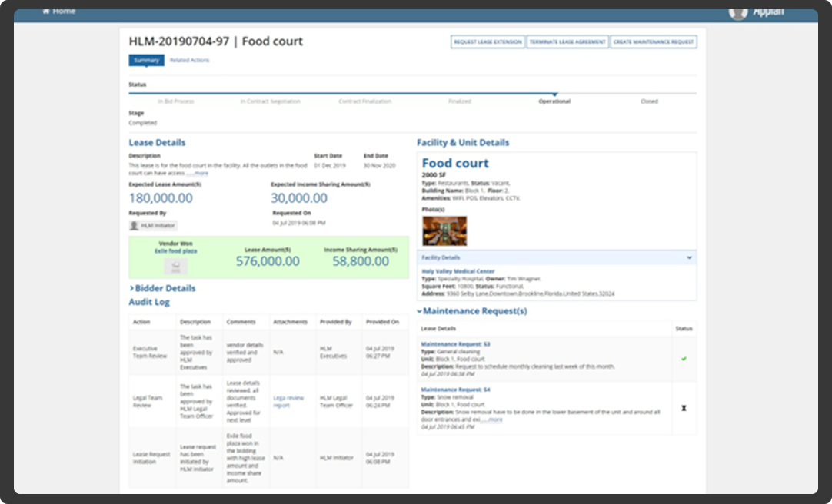This screenshot has width=832, height=504.
Task: Open the Lega review report attachment link
Action: tap(288, 400)
